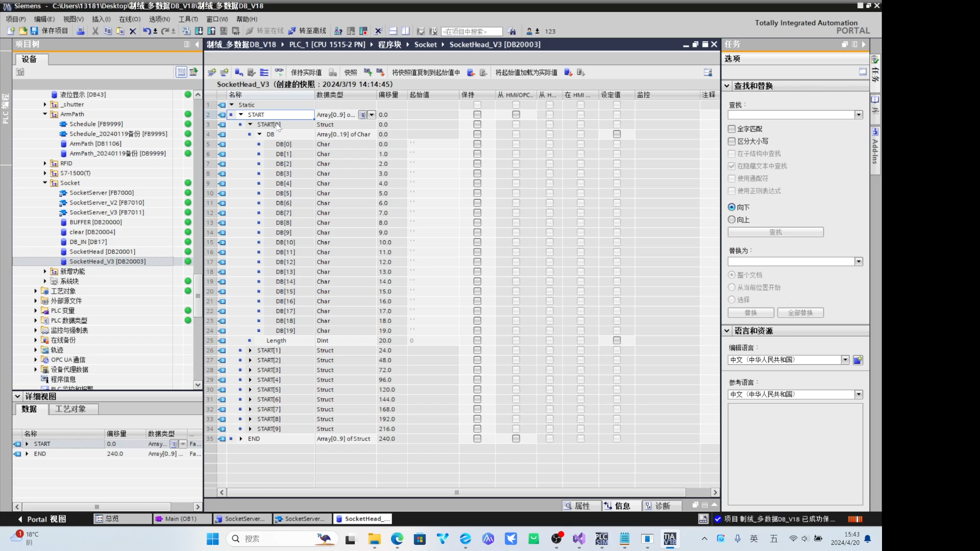Open the 工具(T) menu
The width and height of the screenshot is (980, 551).
click(x=188, y=19)
